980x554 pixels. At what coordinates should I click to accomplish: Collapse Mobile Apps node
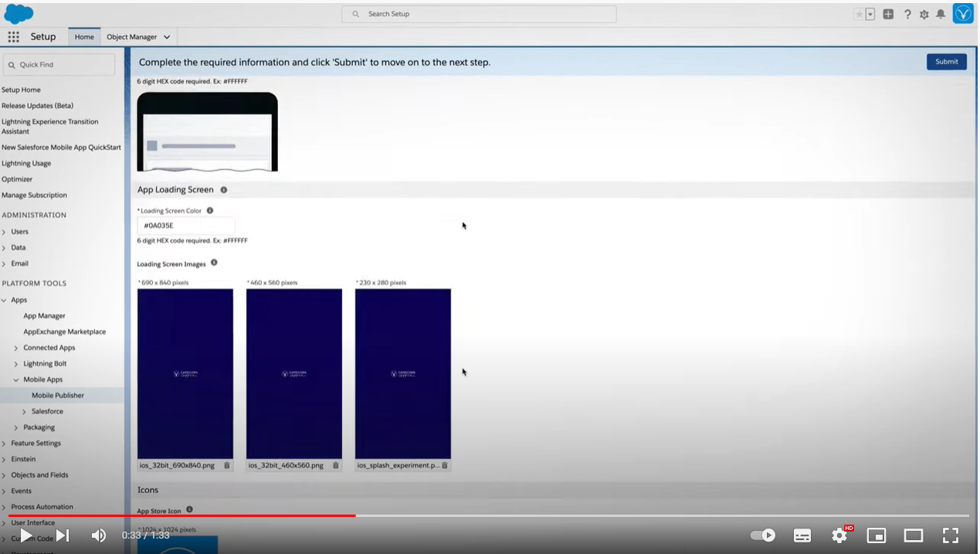[x=16, y=379]
